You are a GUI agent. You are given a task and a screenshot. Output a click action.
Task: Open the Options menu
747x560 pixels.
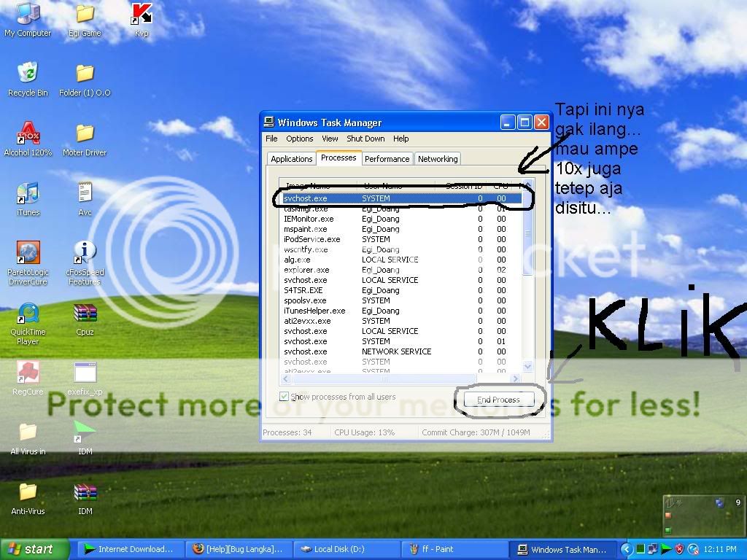[300, 139]
